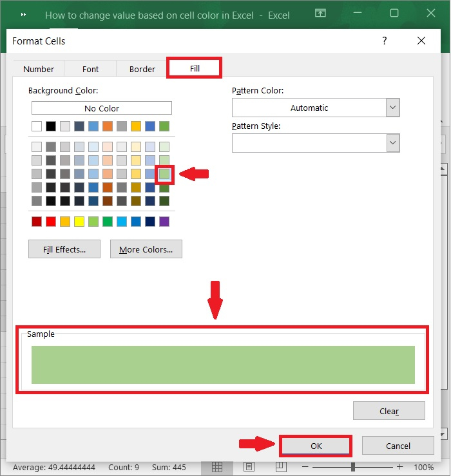Pick the emerald green standard color
This screenshot has width=451, height=476.
coord(108,222)
